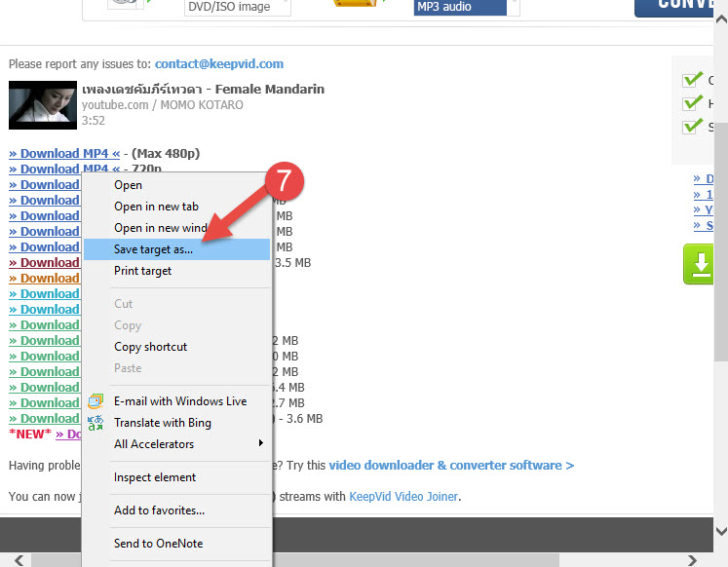Screen dimensions: 728x567
Task: Click KeepVid Video Joiner link
Action: (403, 497)
